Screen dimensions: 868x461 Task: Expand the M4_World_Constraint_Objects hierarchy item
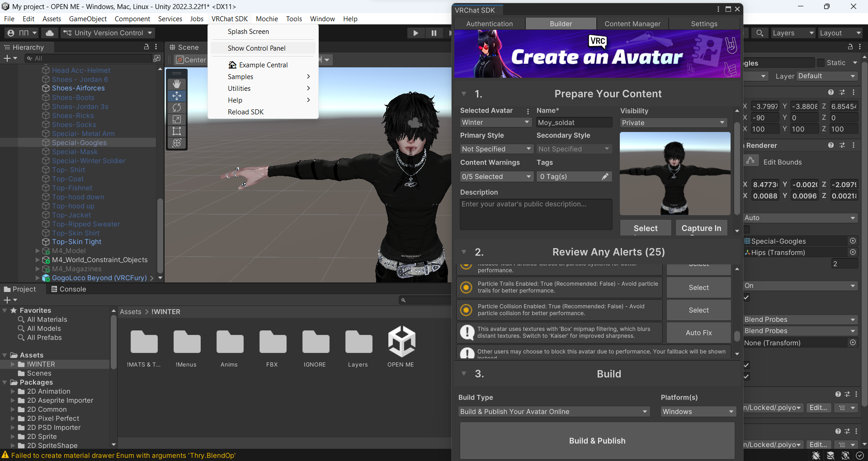tap(38, 260)
